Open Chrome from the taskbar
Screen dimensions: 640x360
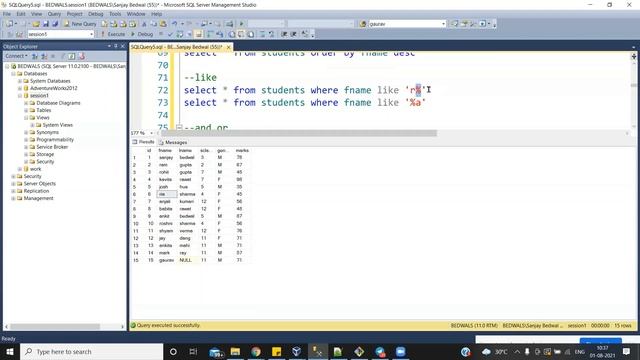coord(256,352)
